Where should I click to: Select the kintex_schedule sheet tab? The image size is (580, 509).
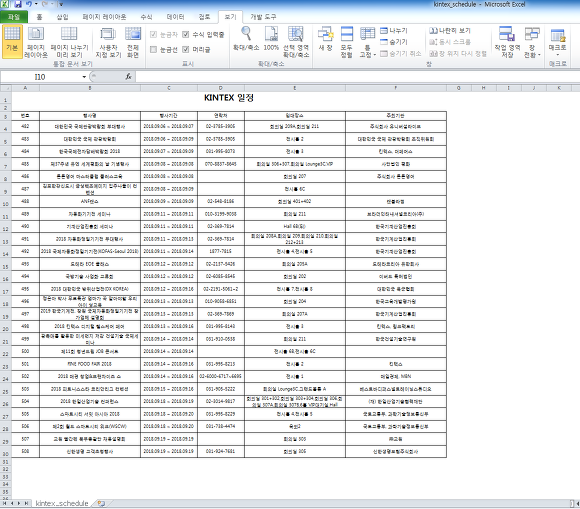[62, 503]
